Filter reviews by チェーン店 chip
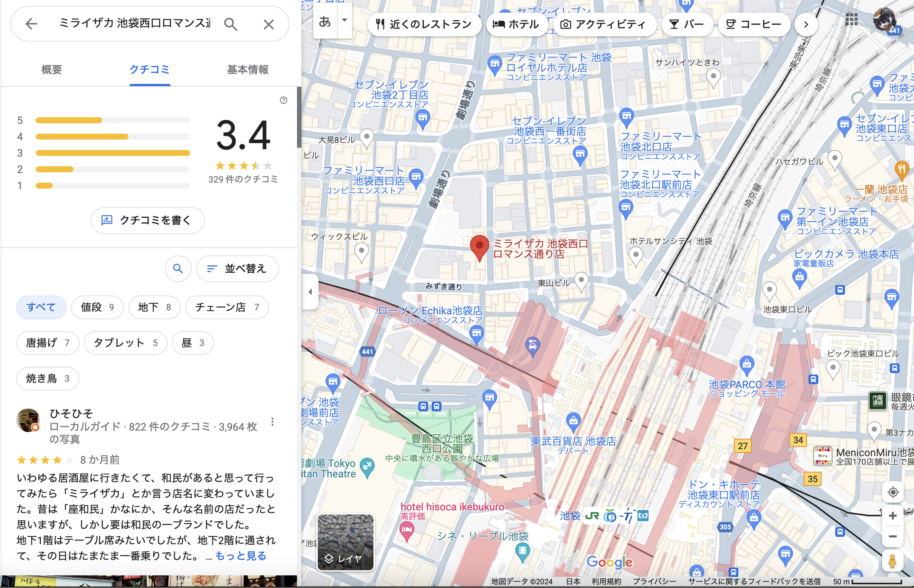Screen dimensions: 914x588 [x=227, y=307]
